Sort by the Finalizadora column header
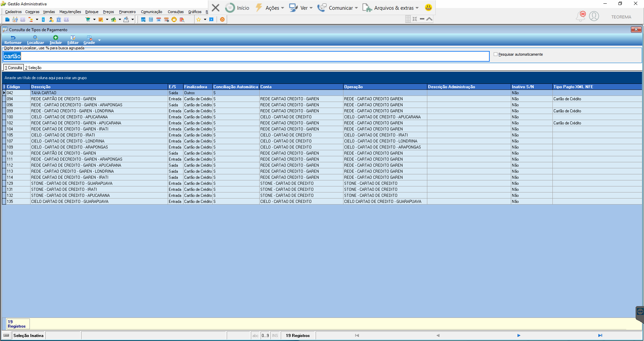The height and width of the screenshot is (341, 644). pos(198,87)
